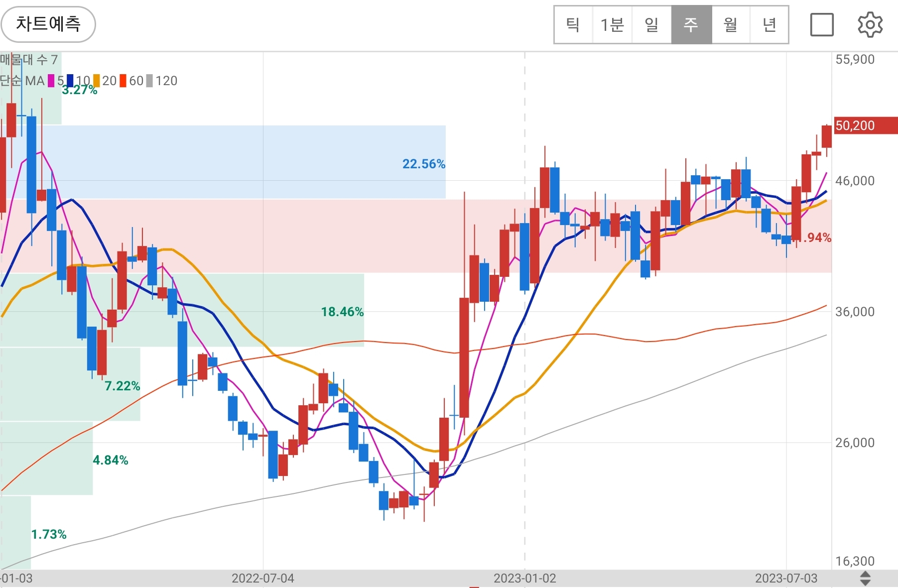
Task: Click the red MA 60 color swatch
Action: (123, 81)
